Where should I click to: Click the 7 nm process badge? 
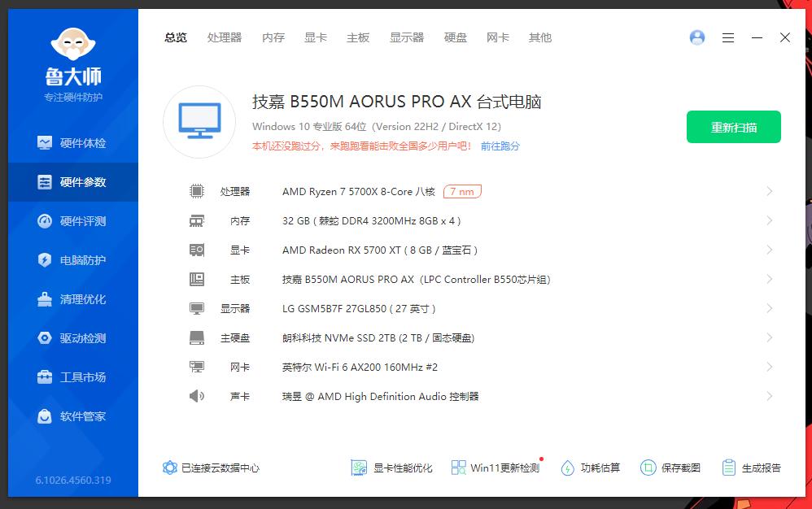click(462, 192)
